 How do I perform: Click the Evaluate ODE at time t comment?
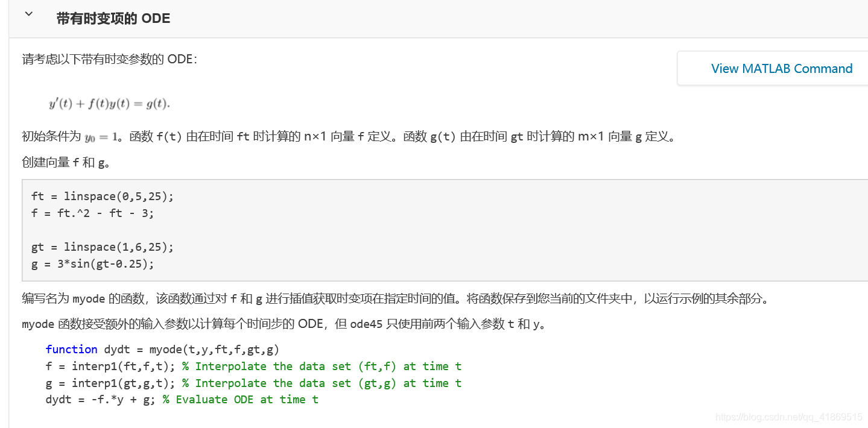click(x=241, y=400)
